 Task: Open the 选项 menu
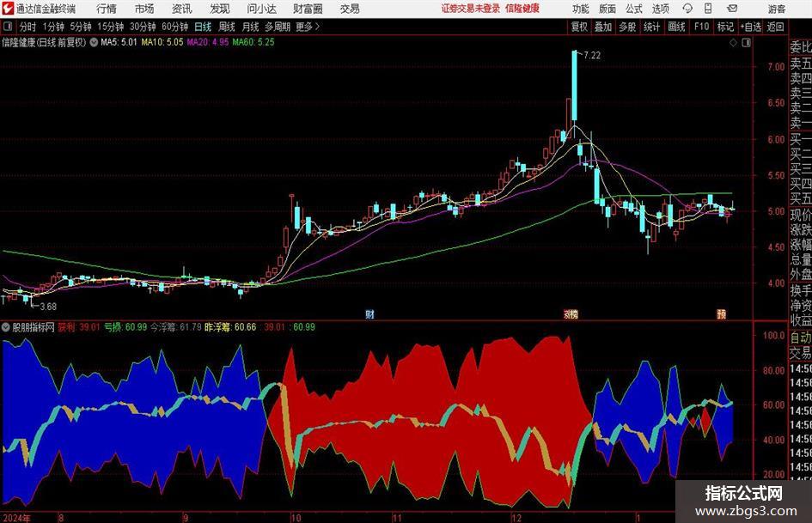coord(660,9)
